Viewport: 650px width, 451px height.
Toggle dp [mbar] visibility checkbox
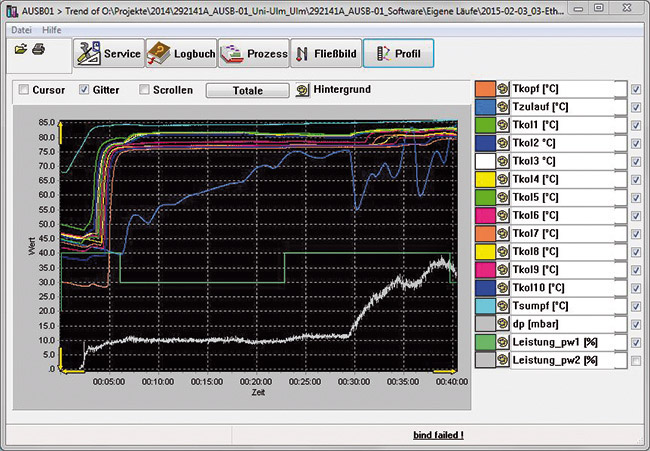(636, 325)
